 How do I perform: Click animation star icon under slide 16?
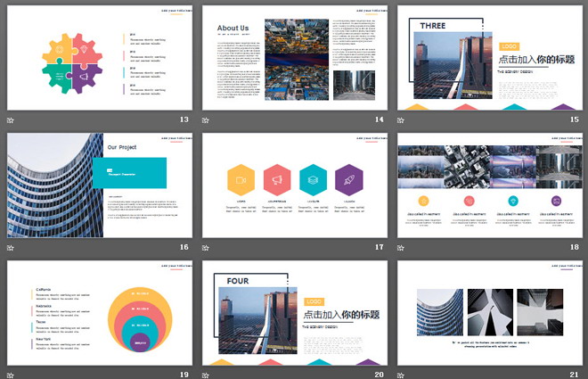[11, 248]
